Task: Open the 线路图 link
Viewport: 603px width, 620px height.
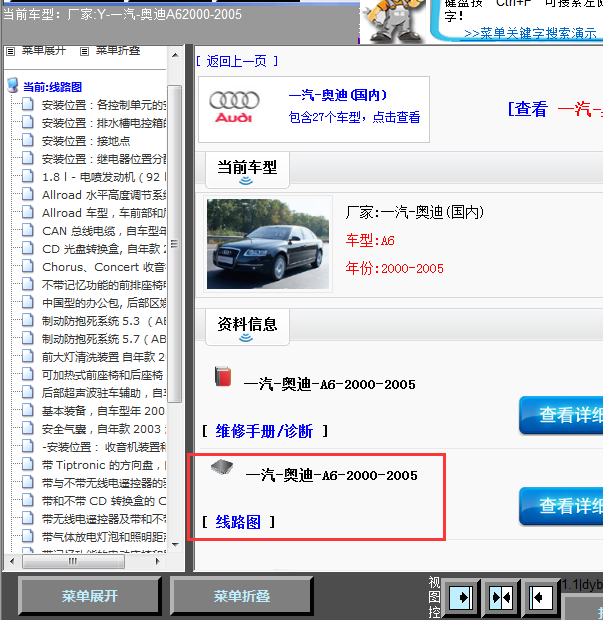Action: coord(238,522)
